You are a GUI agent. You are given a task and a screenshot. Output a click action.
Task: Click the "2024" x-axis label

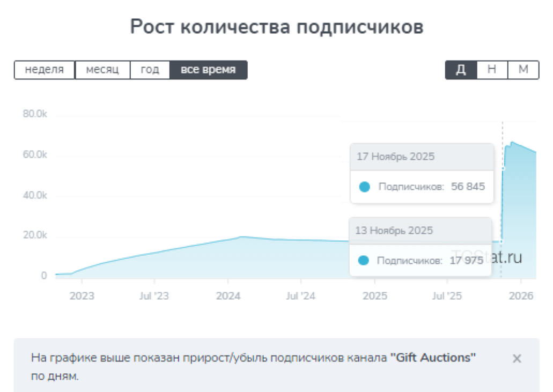tap(227, 296)
